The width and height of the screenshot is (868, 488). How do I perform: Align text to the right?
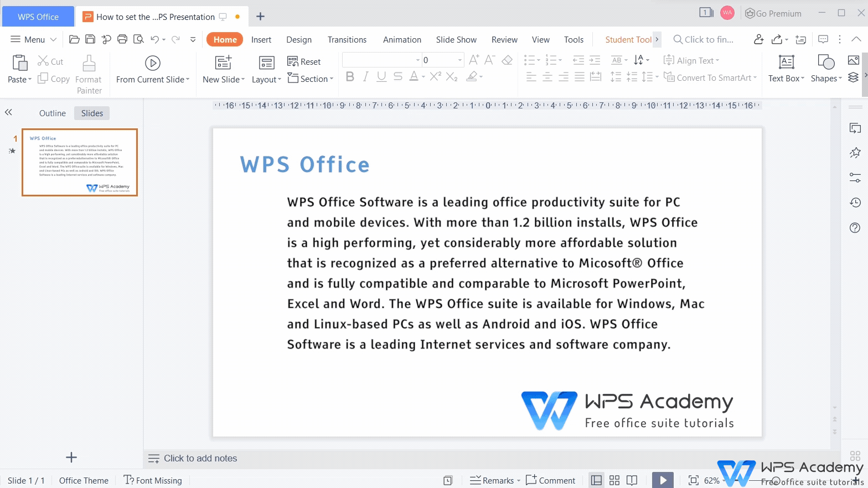coord(564,77)
